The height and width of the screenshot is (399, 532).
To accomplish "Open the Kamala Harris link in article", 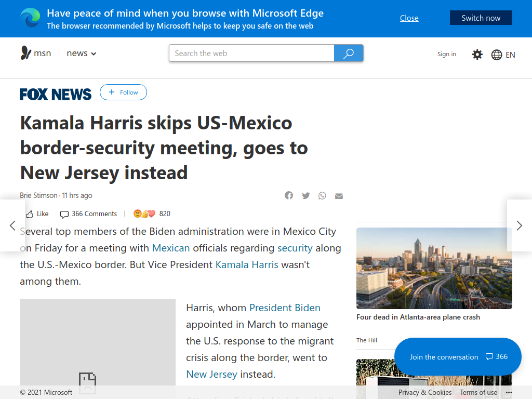I will (247, 264).
